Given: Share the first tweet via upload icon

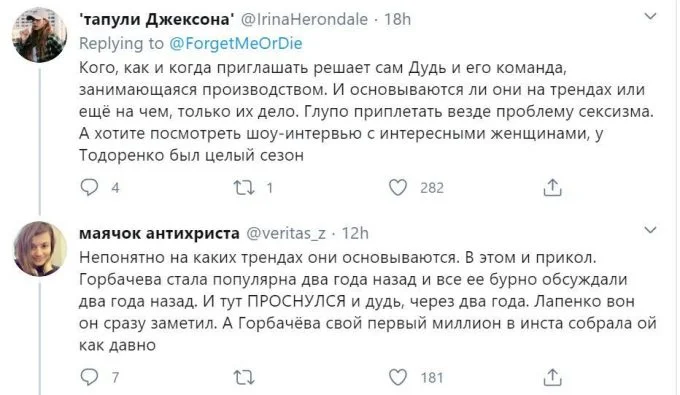Looking at the screenshot, I should point(552,187).
